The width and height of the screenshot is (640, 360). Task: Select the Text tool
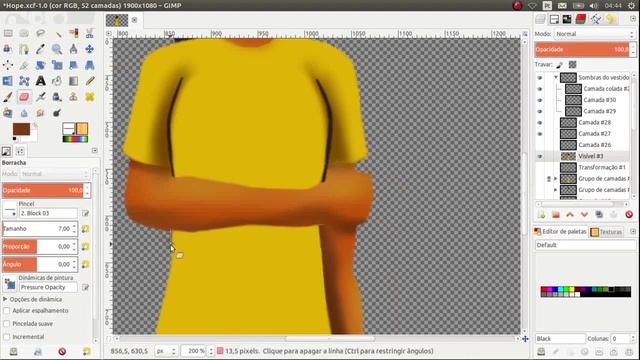click(x=40, y=81)
